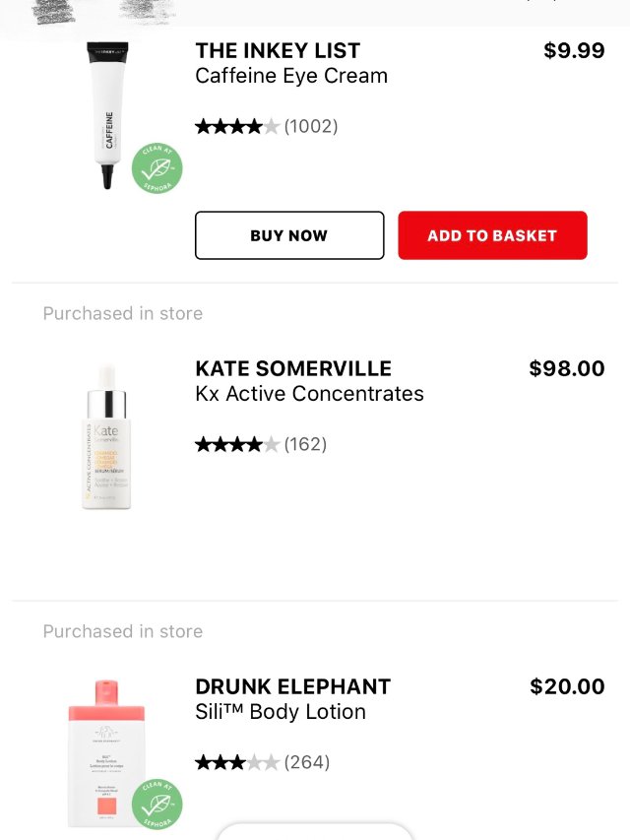Click the star rating for Sili Body Lotion
Screen dimensions: 630x840
tap(237, 762)
